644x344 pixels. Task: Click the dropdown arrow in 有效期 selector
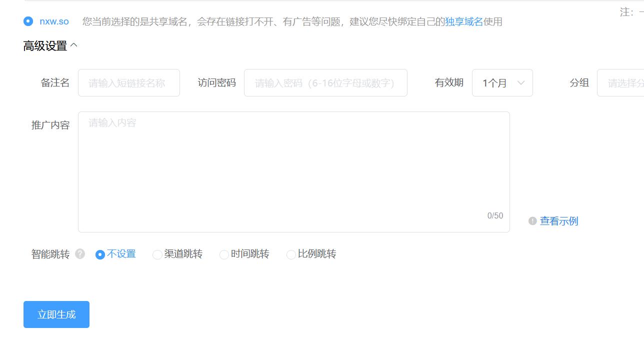(521, 82)
